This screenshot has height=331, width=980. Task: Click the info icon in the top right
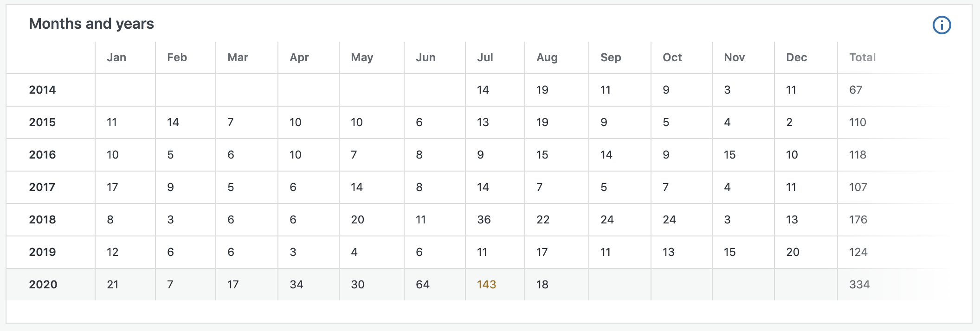point(941,25)
